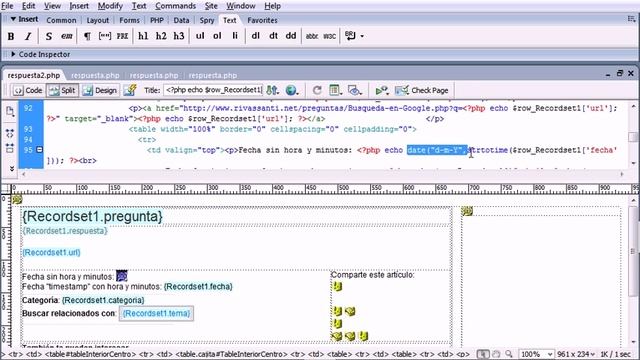Screen dimensions: 640x360
Task: Switch to PHP insert tab
Action: click(157, 20)
